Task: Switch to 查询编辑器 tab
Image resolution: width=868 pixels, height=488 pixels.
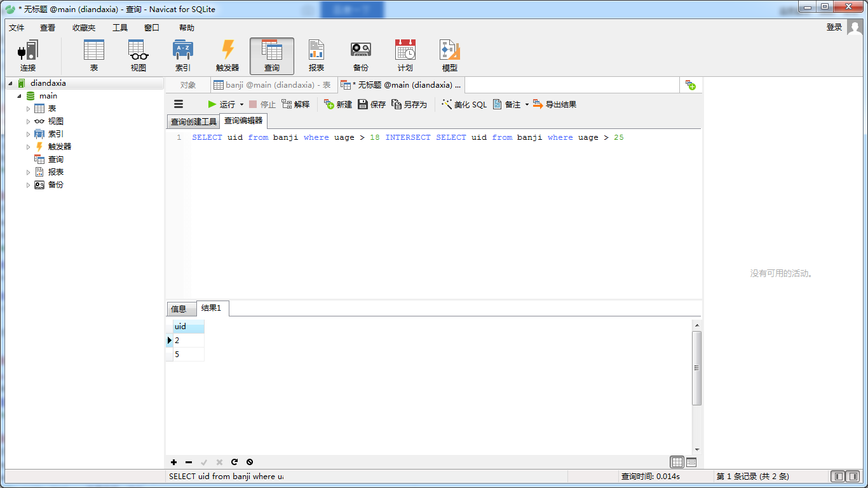Action: coord(243,121)
